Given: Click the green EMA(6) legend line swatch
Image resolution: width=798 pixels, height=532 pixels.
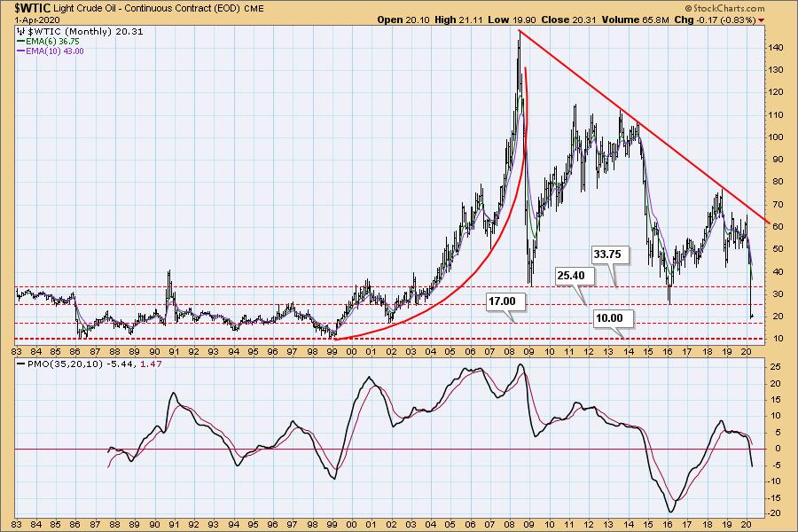Looking at the screenshot, I should [20, 42].
